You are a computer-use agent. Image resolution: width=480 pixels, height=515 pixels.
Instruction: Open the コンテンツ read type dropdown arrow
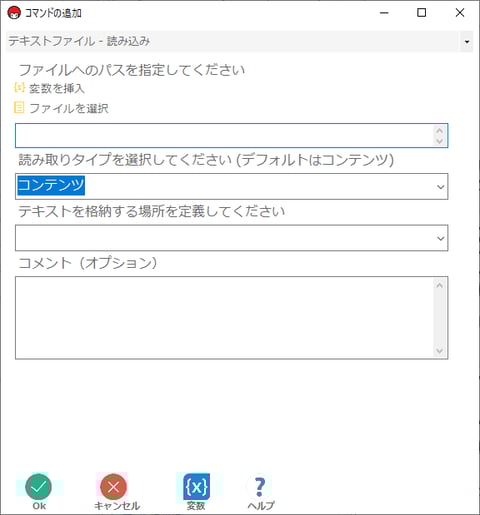coord(440,187)
